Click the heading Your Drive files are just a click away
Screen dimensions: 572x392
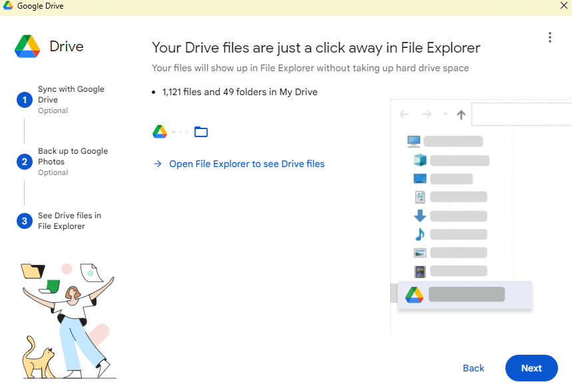pos(316,48)
